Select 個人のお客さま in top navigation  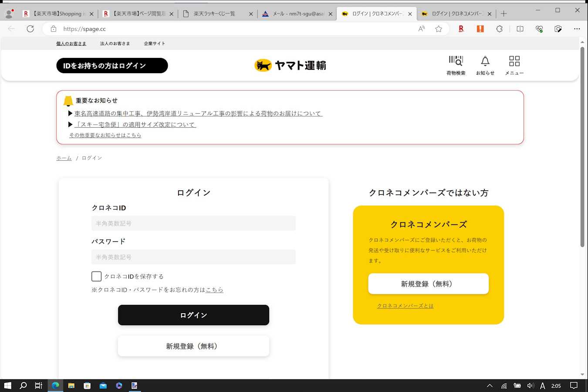click(x=71, y=44)
